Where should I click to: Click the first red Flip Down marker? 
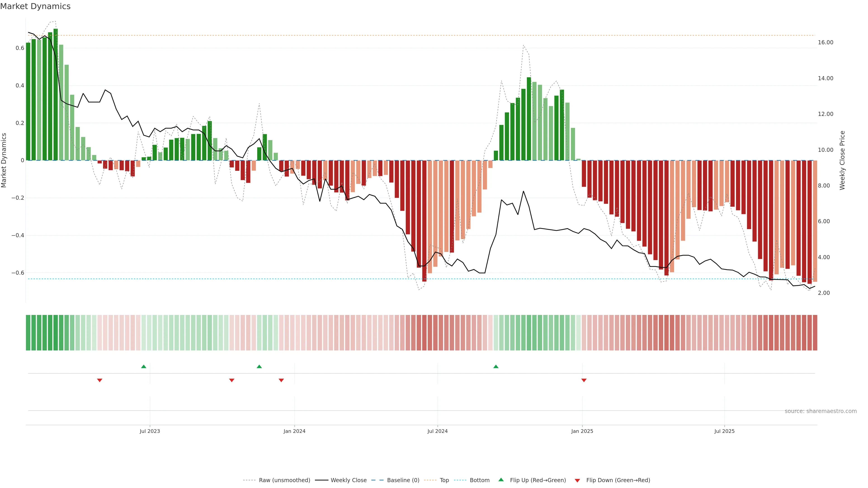tap(100, 380)
